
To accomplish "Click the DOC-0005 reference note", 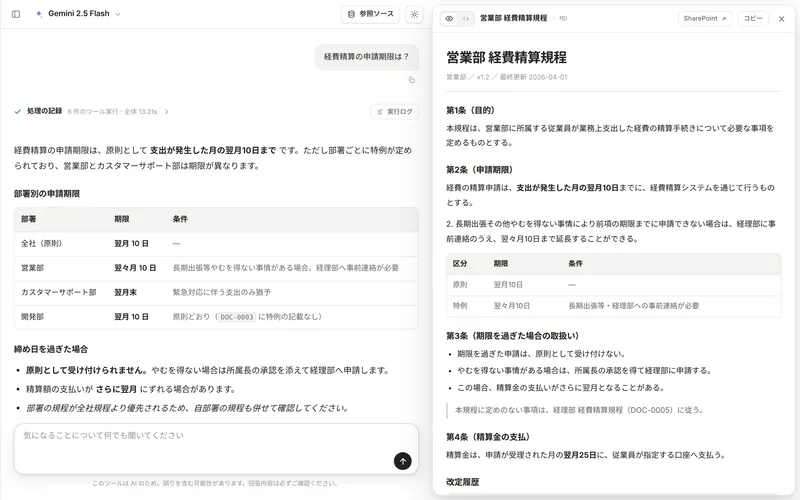I will pyautogui.click(x=579, y=410).
